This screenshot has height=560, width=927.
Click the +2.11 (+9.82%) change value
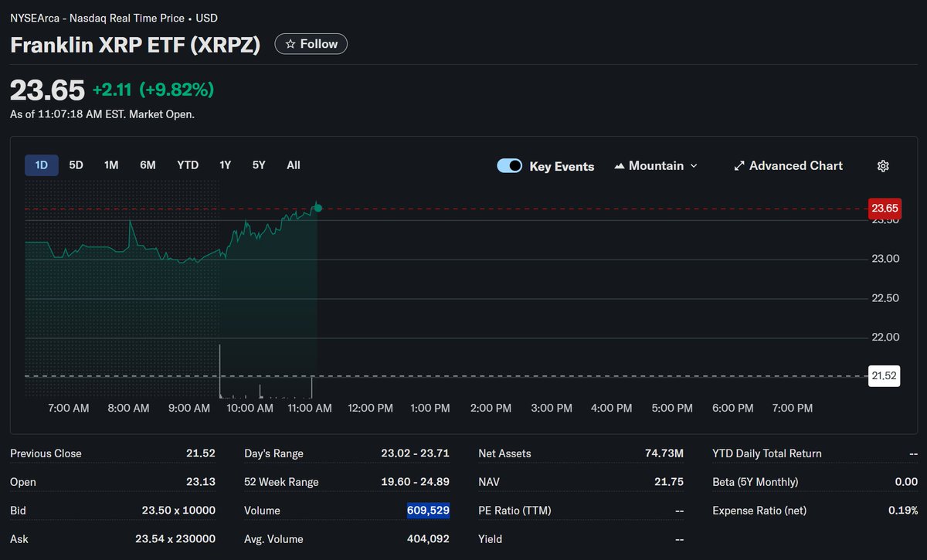(x=153, y=90)
